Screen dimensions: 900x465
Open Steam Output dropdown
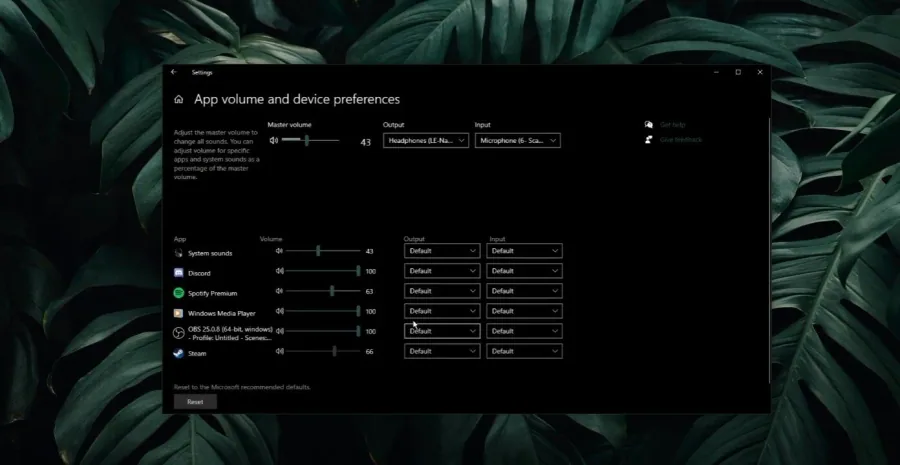coord(442,351)
